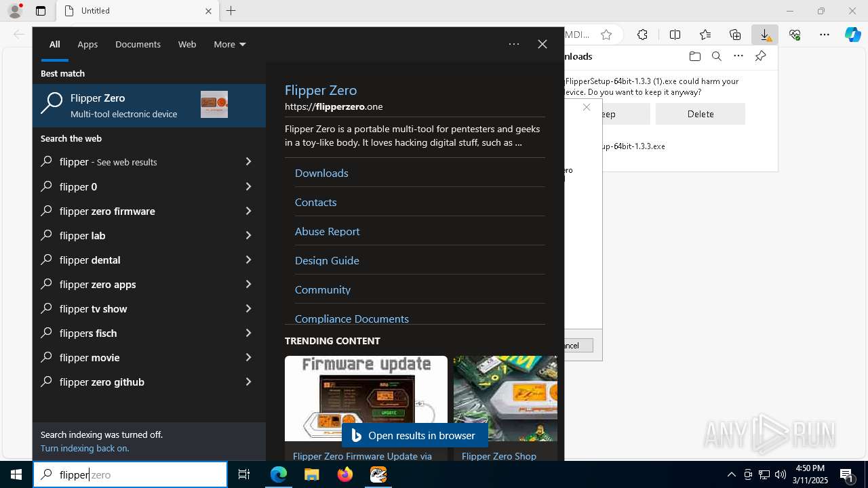The height and width of the screenshot is (488, 868).
Task: Open Browser essentials heart icon
Action: tap(795, 35)
